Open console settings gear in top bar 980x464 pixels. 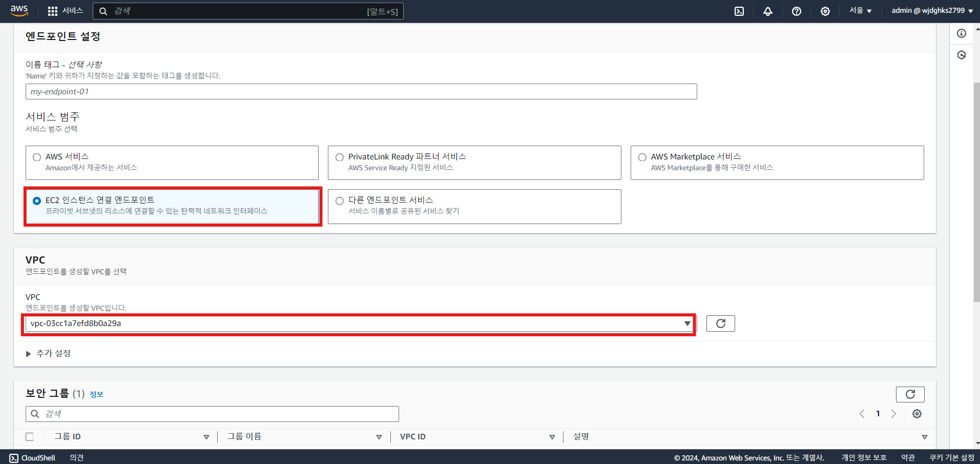pyautogui.click(x=825, y=11)
